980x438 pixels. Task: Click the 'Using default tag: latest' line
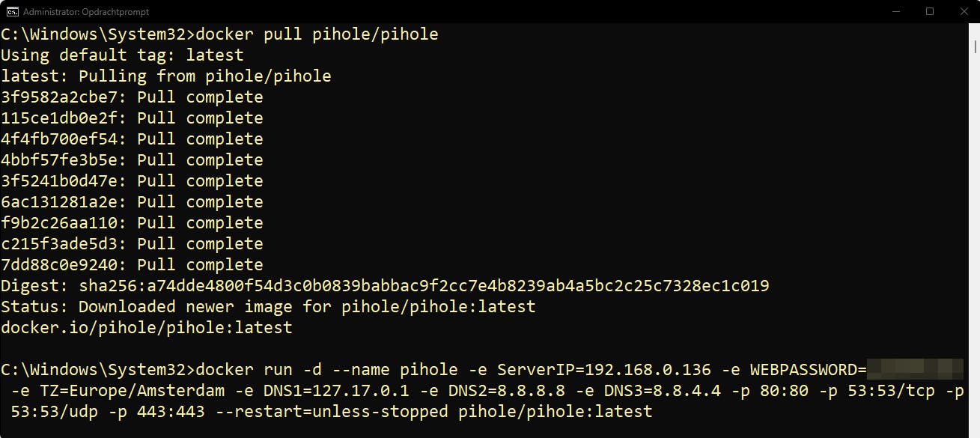[122, 55]
